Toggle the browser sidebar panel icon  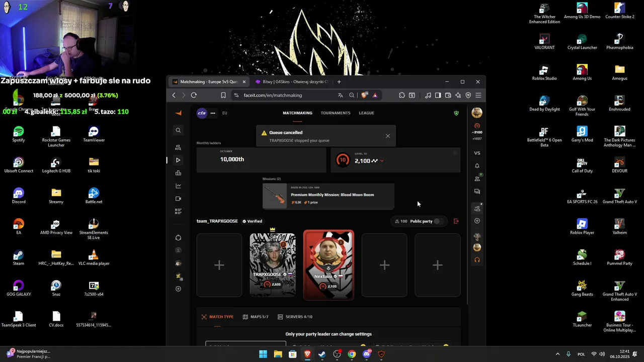[438, 95]
